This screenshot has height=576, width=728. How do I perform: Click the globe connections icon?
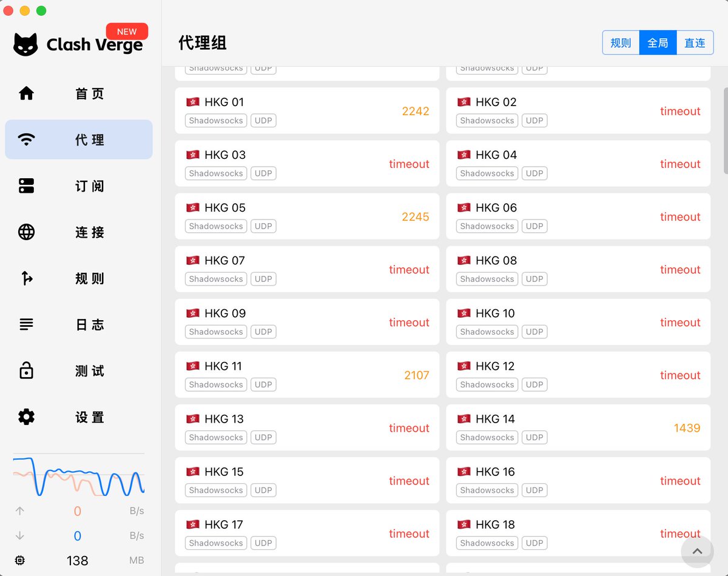click(27, 232)
